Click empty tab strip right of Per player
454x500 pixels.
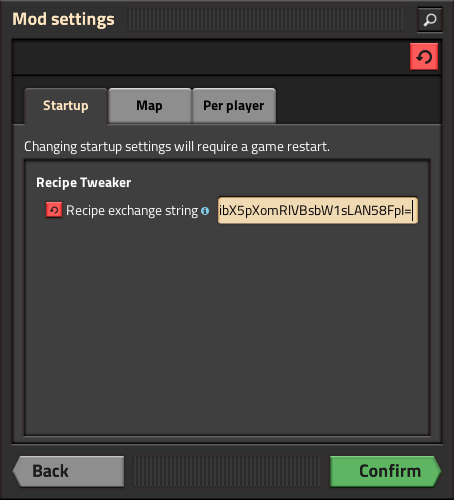tap(358, 106)
